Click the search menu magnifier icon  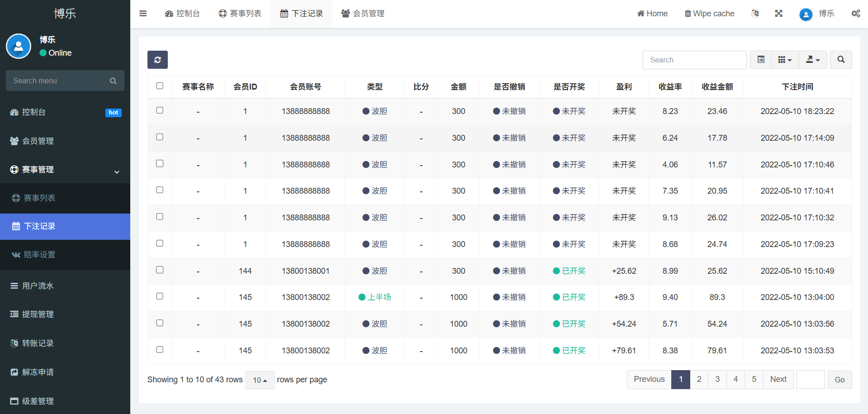(113, 81)
